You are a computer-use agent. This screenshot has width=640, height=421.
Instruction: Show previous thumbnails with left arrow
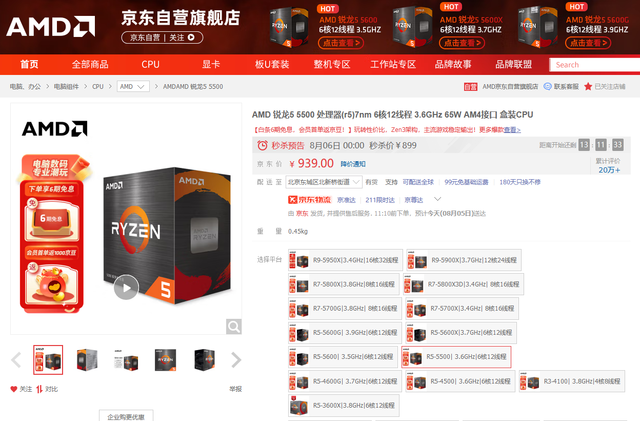click(x=16, y=360)
